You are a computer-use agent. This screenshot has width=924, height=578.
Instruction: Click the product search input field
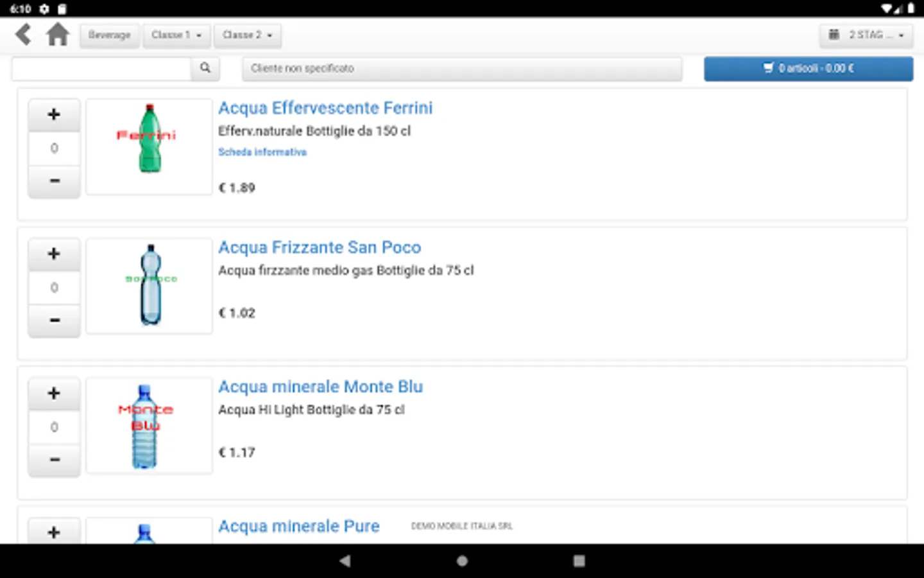tap(101, 69)
